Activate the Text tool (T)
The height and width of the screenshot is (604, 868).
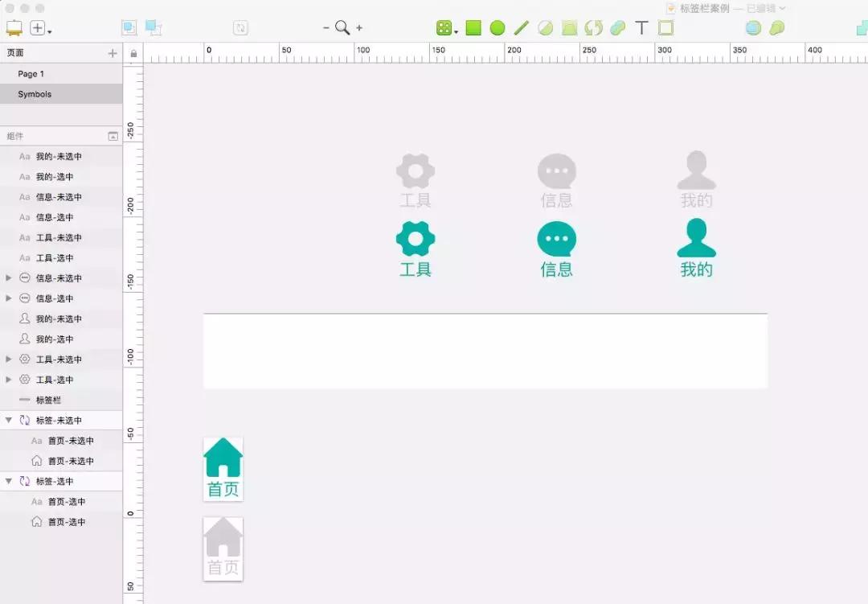click(641, 28)
